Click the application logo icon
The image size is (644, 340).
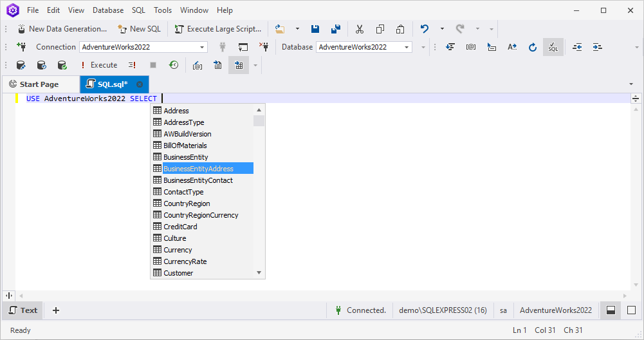(x=13, y=10)
